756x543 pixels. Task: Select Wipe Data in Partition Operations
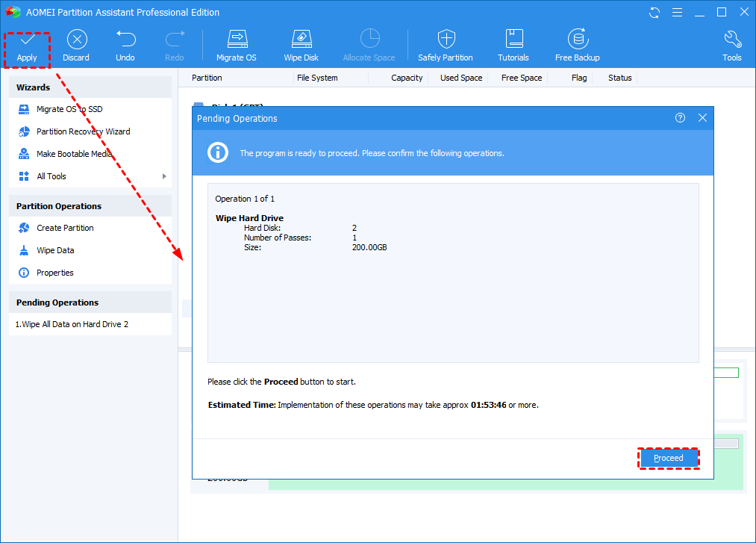click(x=55, y=250)
